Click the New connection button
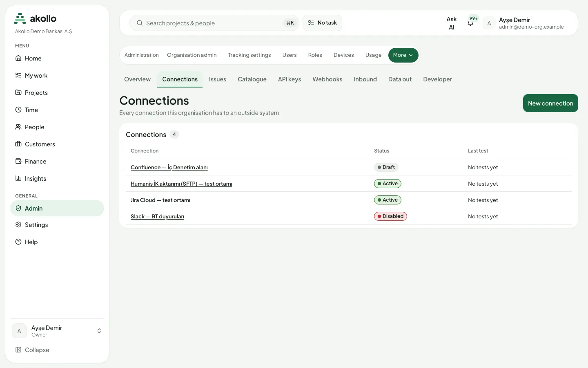 (550, 103)
